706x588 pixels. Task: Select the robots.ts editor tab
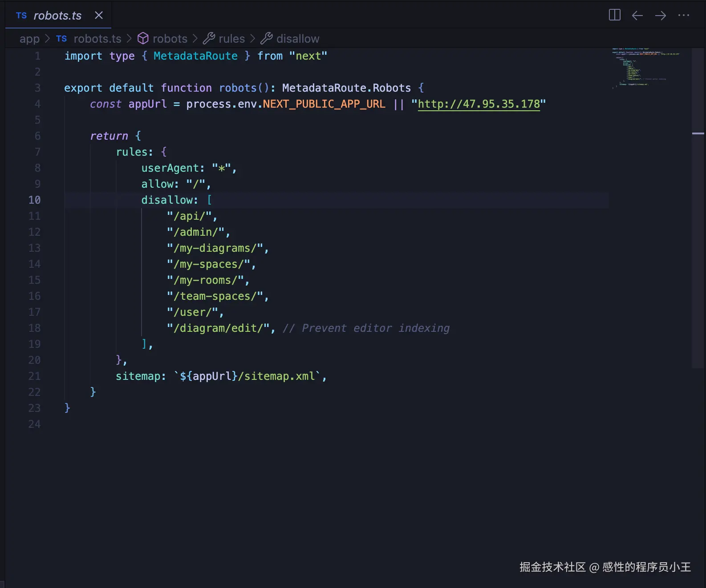[58, 16]
